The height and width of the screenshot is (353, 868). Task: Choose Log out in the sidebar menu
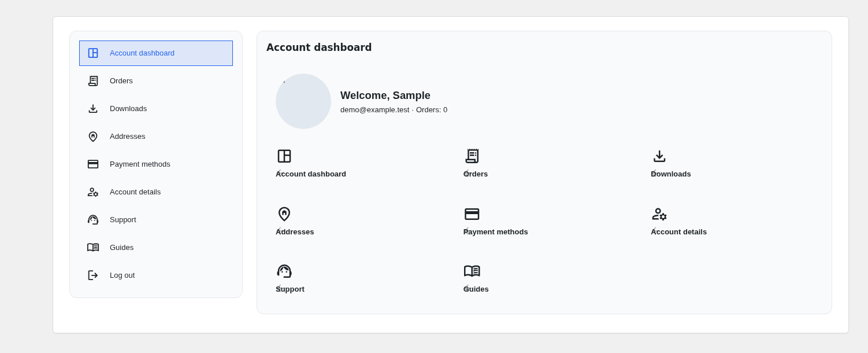tap(156, 275)
